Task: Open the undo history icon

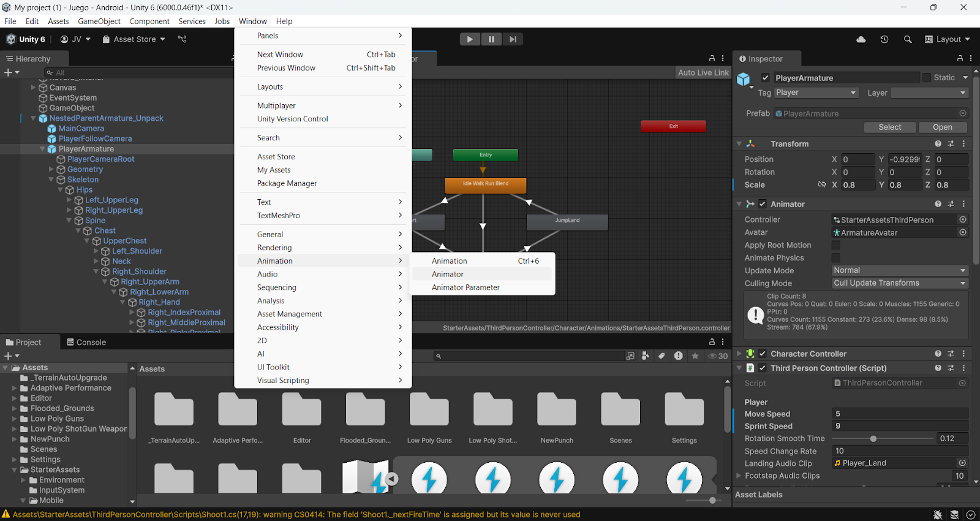Action: tap(884, 39)
